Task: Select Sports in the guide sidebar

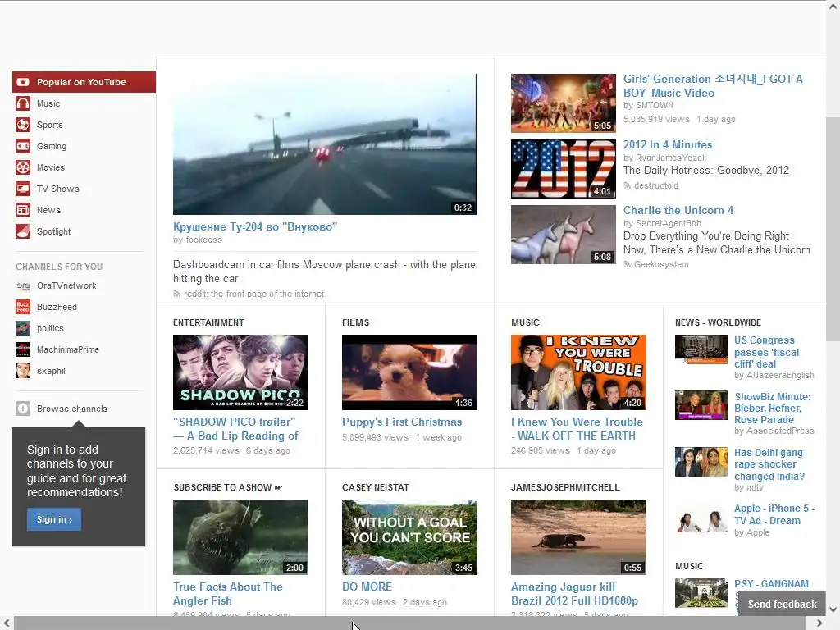Action: tap(50, 125)
